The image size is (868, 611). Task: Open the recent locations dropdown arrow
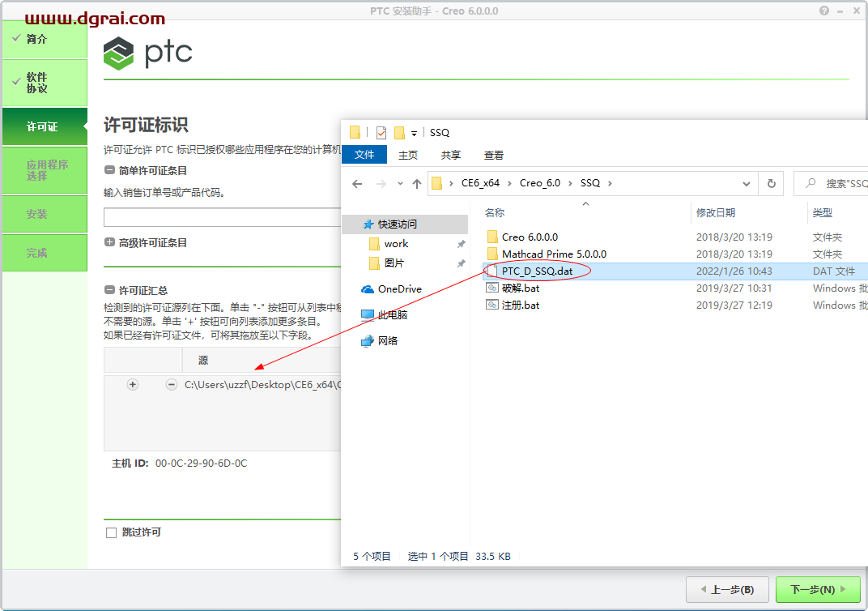pos(400,183)
